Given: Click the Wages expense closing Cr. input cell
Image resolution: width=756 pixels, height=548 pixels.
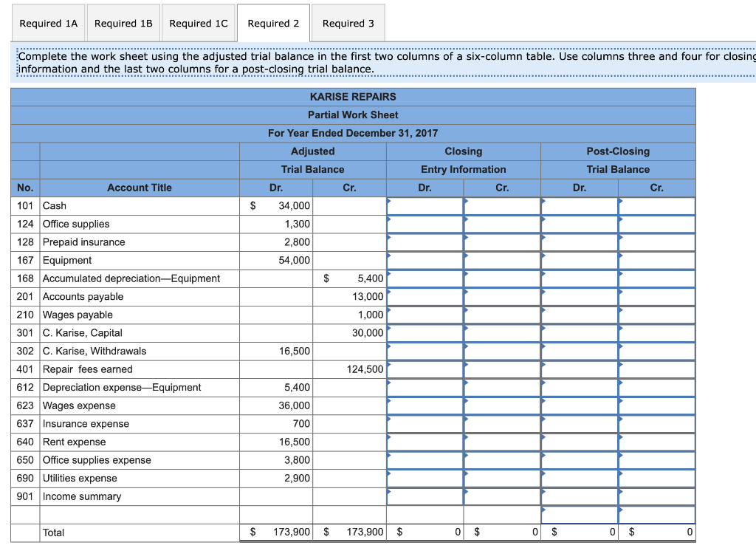Looking at the screenshot, I should point(502,405).
